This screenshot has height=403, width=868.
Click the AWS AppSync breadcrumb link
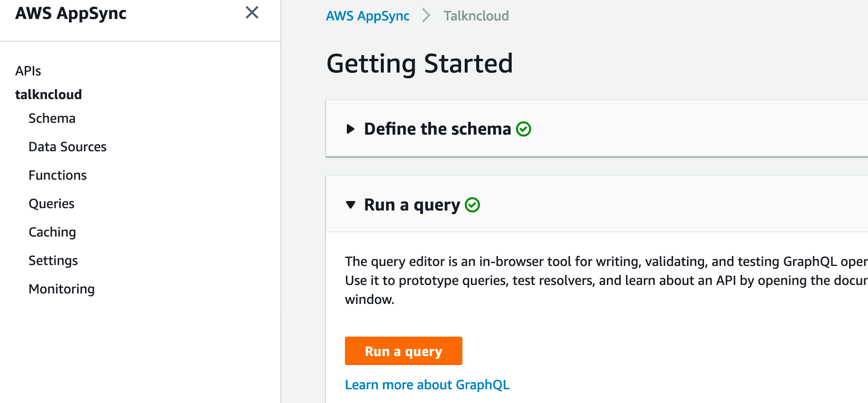pyautogui.click(x=368, y=16)
